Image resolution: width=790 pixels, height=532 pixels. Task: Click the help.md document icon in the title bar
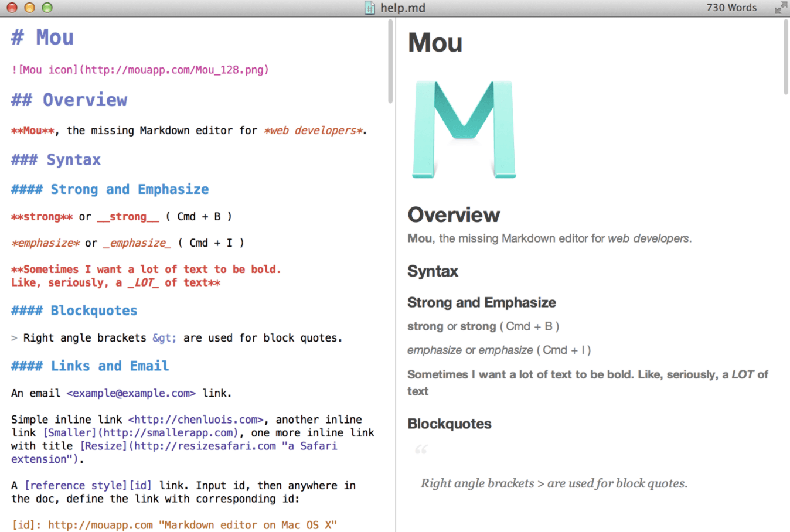click(370, 8)
